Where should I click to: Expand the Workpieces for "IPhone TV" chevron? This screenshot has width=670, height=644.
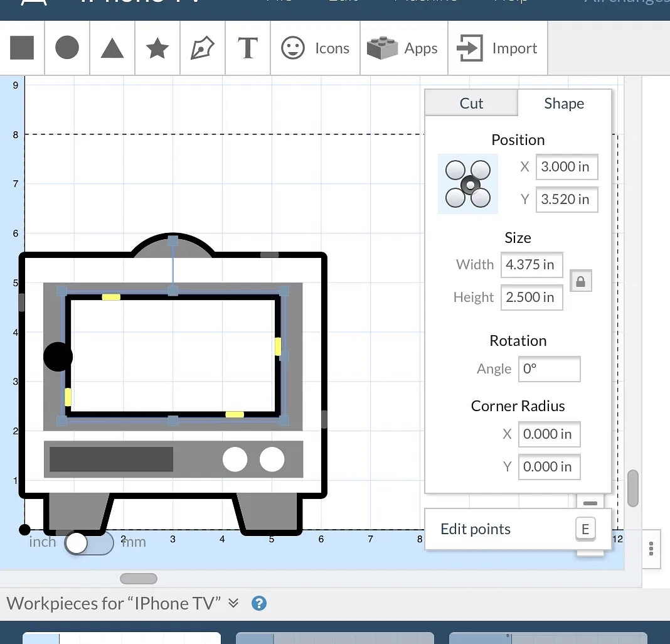pyautogui.click(x=233, y=603)
